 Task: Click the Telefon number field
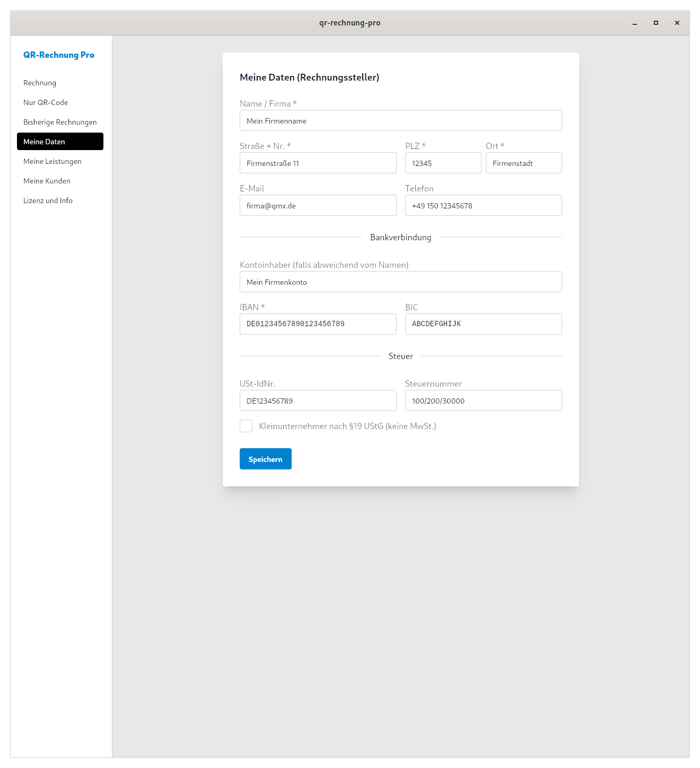[x=483, y=206]
